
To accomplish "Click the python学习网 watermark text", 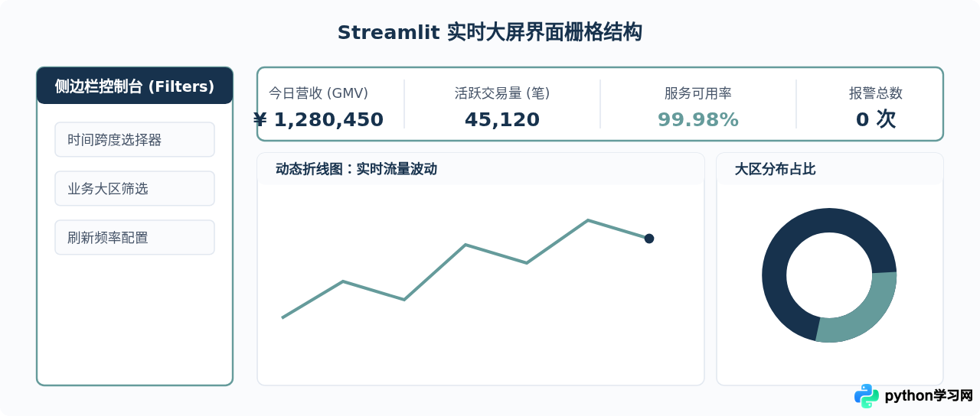I will 929,396.
